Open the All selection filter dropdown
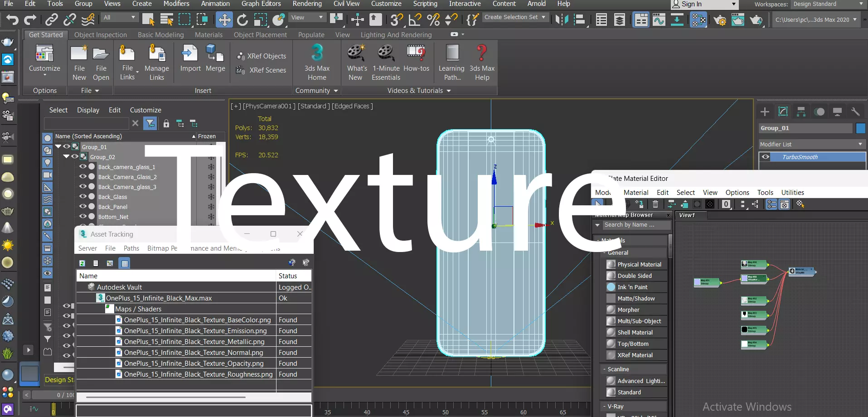This screenshot has height=417, width=868. click(x=120, y=17)
